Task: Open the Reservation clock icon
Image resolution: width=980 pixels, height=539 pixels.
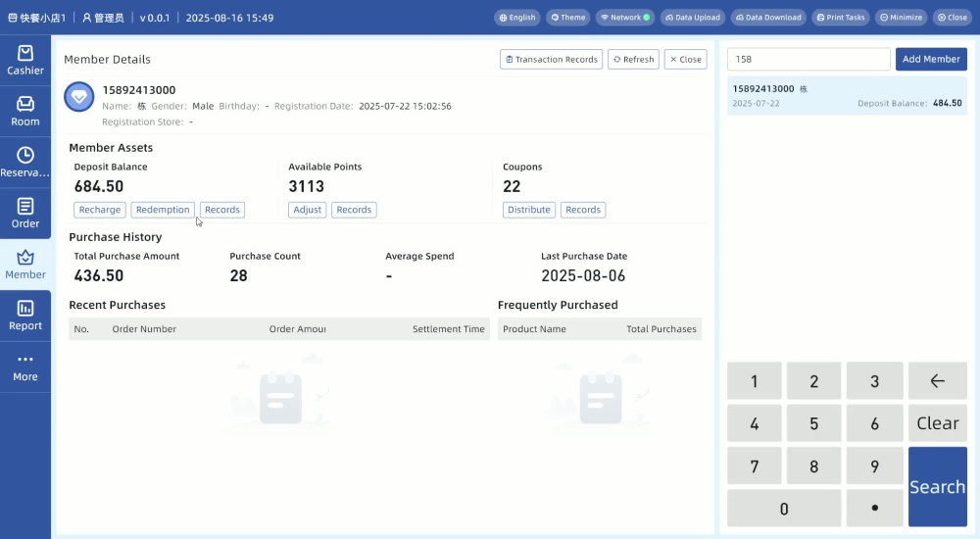Action: click(x=25, y=155)
